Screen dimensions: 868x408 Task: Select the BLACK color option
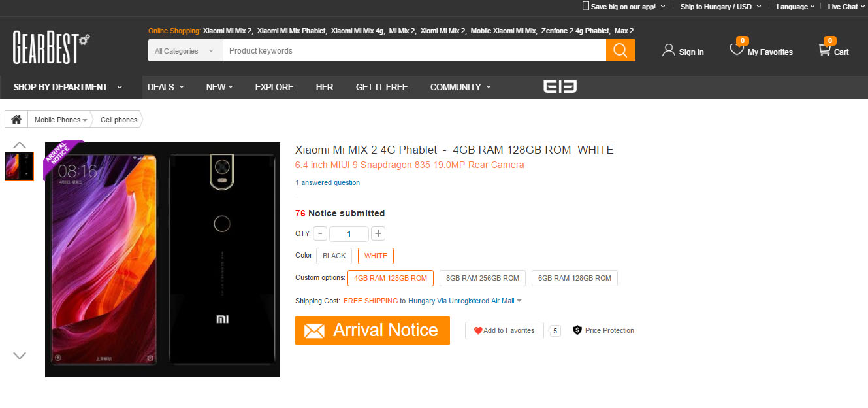(x=334, y=256)
